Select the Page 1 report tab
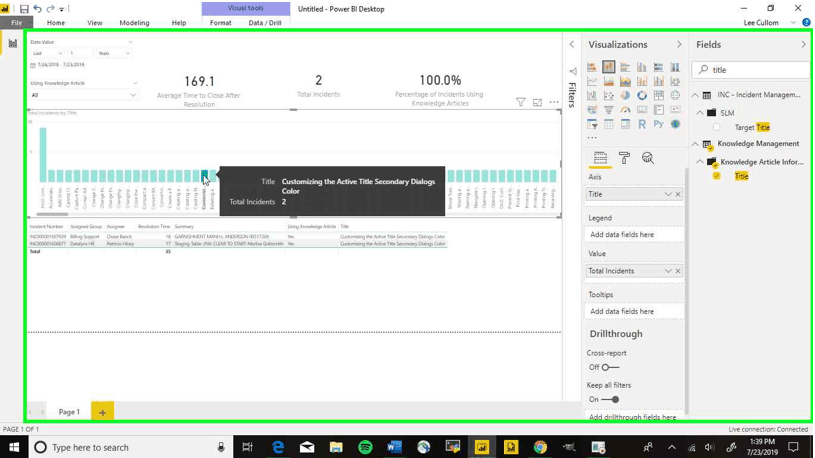The image size is (815, 458). (x=69, y=412)
